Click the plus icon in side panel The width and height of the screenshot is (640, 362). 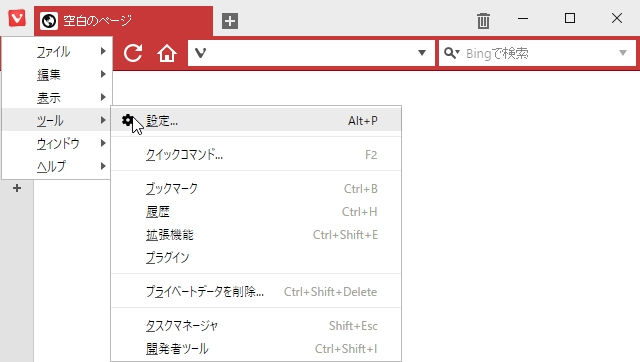[17, 188]
